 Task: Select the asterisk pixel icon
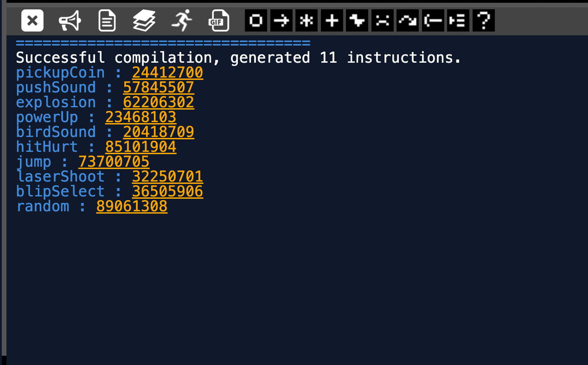click(306, 20)
